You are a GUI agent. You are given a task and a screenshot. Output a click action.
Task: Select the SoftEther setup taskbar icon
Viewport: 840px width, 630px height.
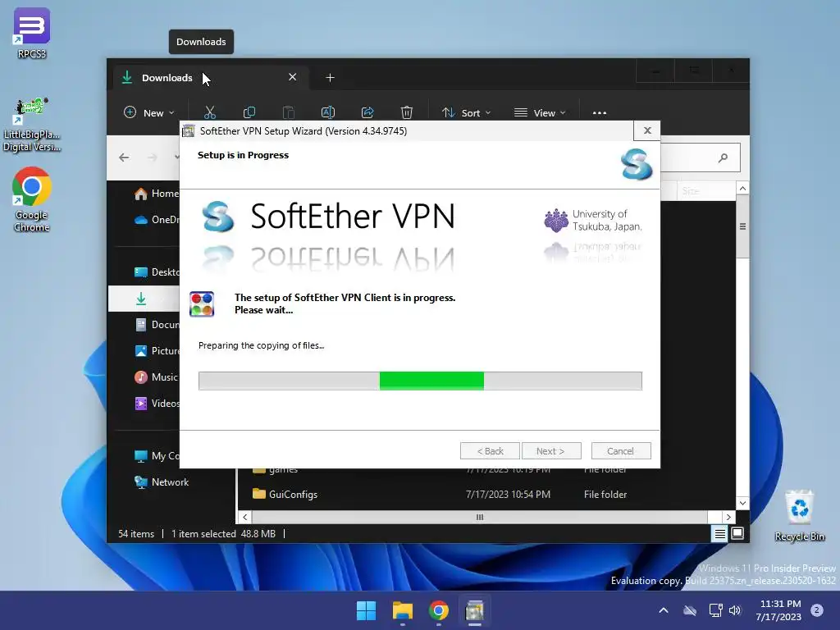475,610
